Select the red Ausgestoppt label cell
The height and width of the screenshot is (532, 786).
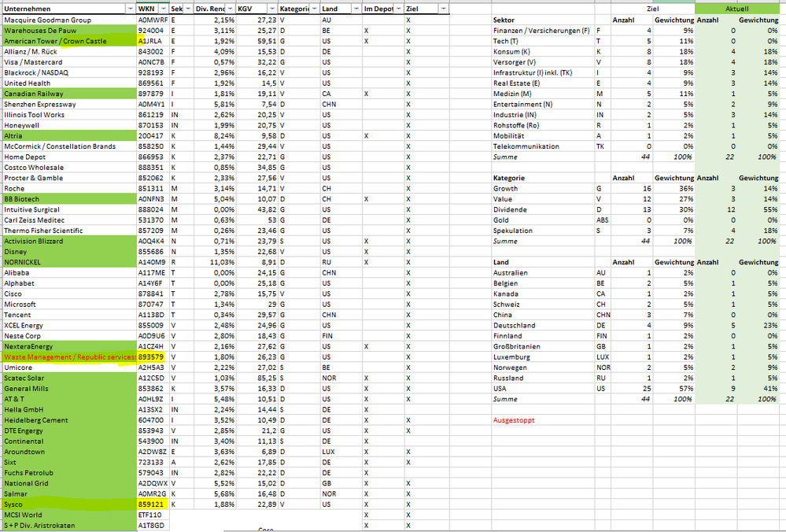click(x=514, y=420)
